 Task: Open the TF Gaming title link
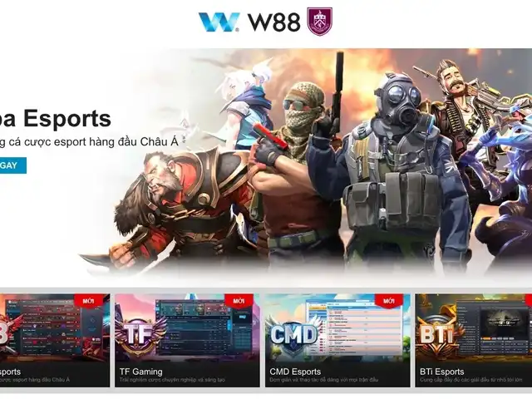click(140, 372)
